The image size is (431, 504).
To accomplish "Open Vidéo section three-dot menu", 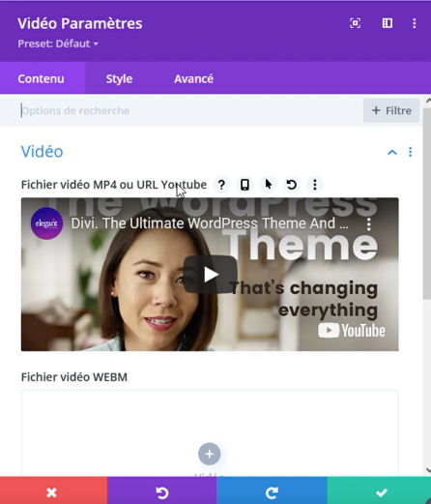I will (x=411, y=152).
